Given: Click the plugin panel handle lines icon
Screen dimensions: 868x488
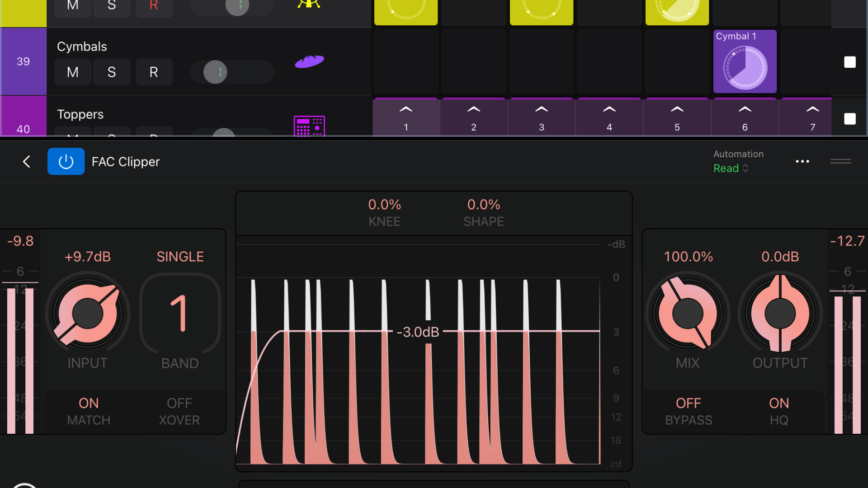Looking at the screenshot, I should pyautogui.click(x=840, y=161).
